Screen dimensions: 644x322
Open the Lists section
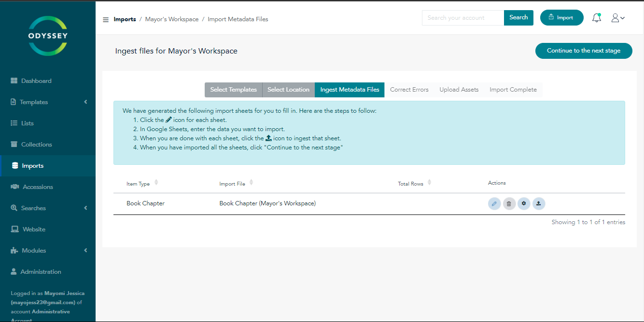click(28, 123)
